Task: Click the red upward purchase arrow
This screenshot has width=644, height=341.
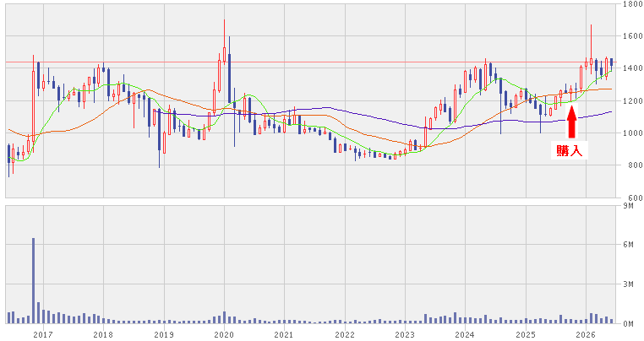Action: (x=571, y=122)
